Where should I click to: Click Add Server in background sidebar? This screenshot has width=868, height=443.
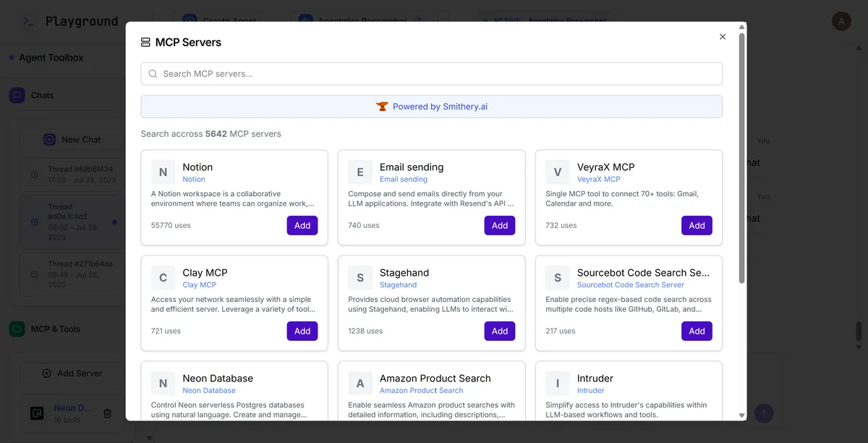coord(71,374)
